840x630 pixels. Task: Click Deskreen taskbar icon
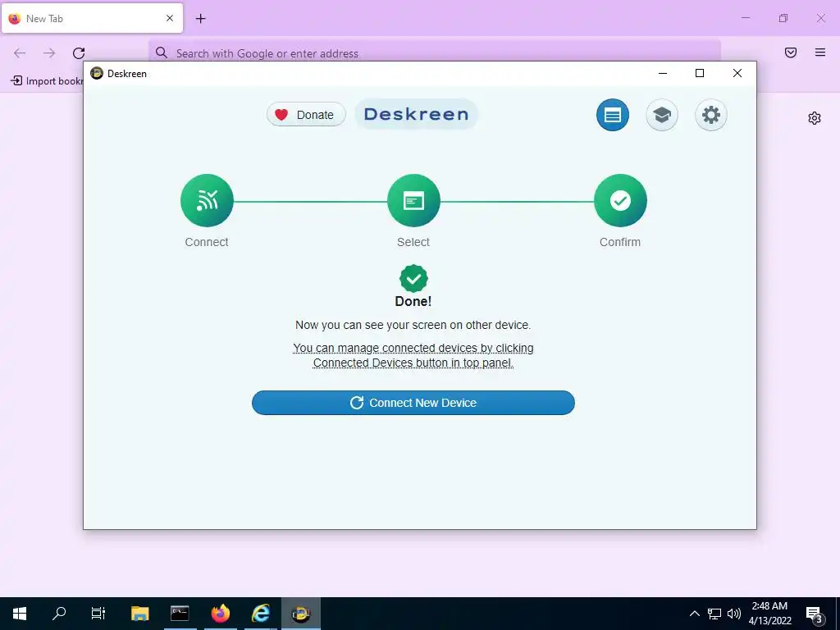(301, 614)
